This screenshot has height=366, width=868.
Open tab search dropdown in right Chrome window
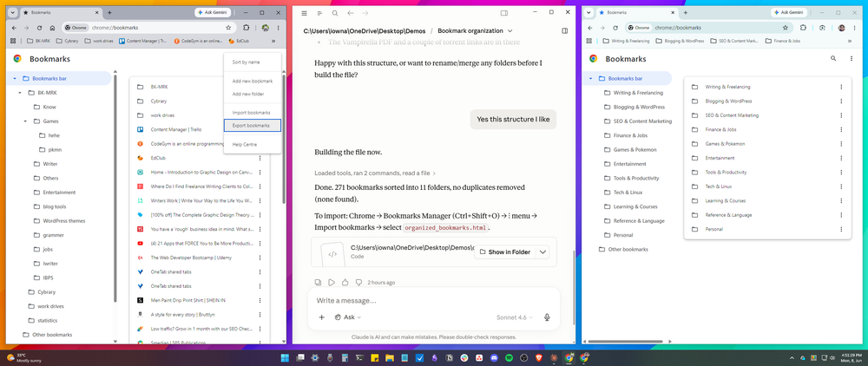coord(588,12)
